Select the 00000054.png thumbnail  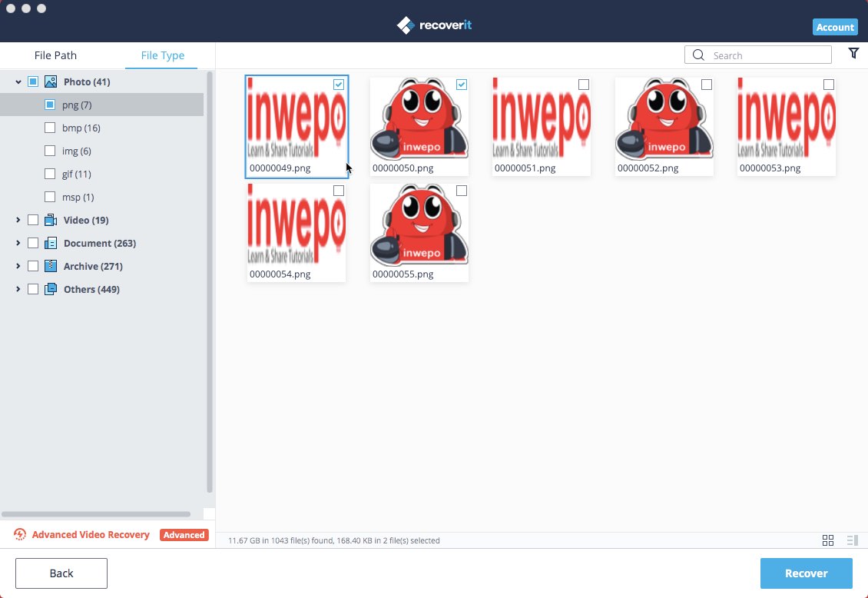pos(297,233)
